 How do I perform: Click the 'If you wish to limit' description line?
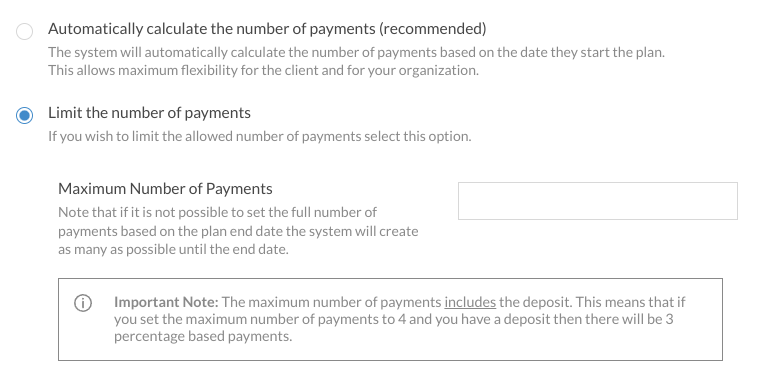tap(260, 136)
